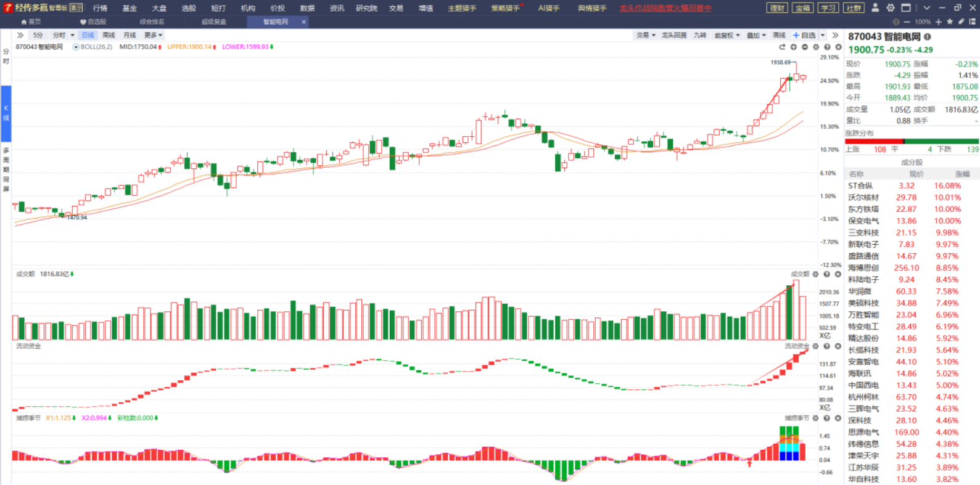Select 东方铁塔 in the constituent stock list
The image size is (980, 485).
[x=863, y=210]
